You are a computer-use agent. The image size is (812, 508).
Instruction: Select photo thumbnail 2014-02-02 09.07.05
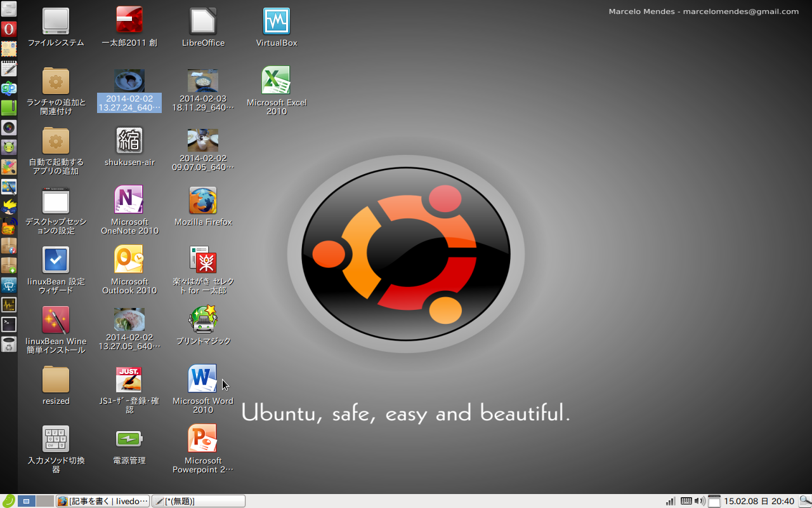coord(203,140)
